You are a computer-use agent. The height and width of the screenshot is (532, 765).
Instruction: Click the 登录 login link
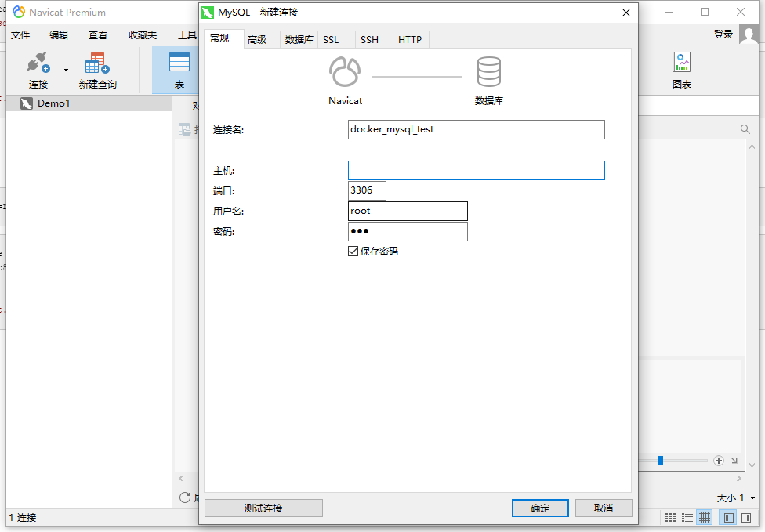click(x=723, y=34)
